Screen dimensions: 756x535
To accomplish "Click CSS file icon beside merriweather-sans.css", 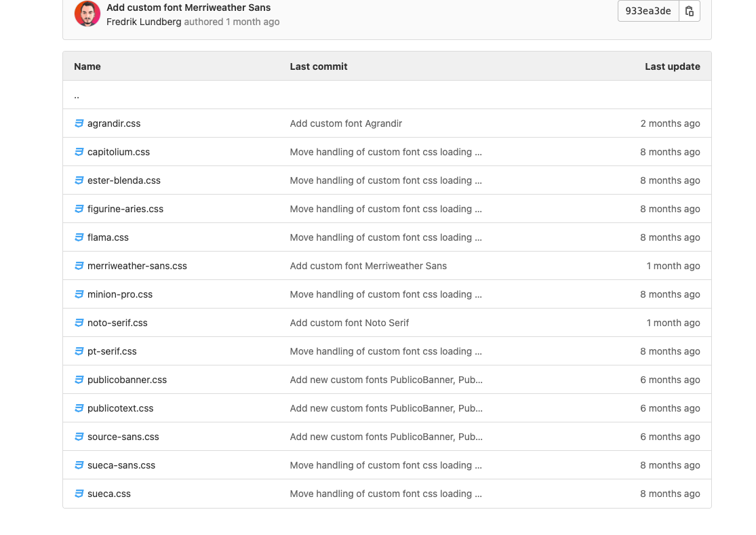I will pos(79,266).
